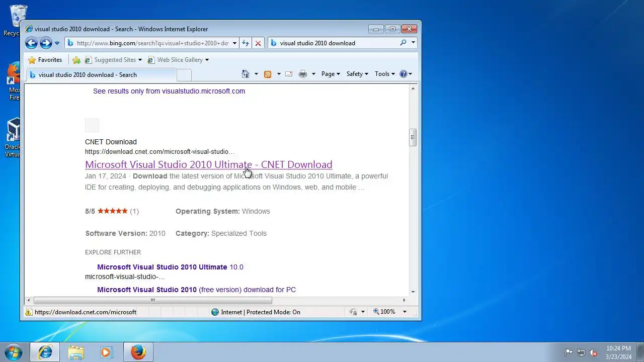Click Internet | Protected Mode: On status
The image size is (644, 362).
tap(256, 312)
